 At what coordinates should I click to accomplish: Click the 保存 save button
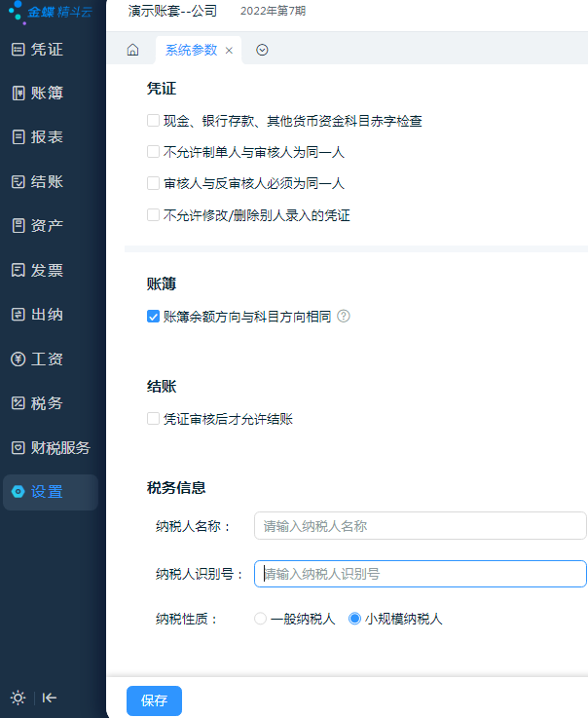pyautogui.click(x=154, y=700)
